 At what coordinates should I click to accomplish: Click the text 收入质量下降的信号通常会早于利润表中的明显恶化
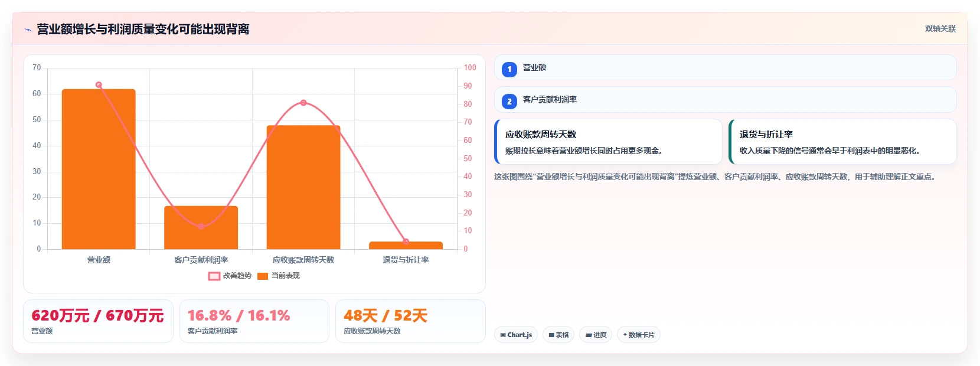pos(829,151)
